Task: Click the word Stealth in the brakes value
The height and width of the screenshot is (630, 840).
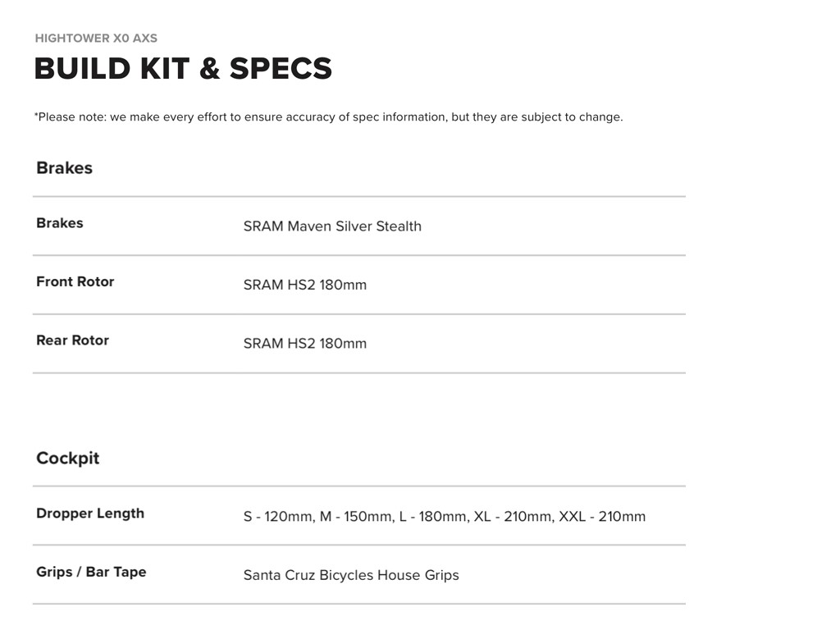Action: tap(399, 226)
